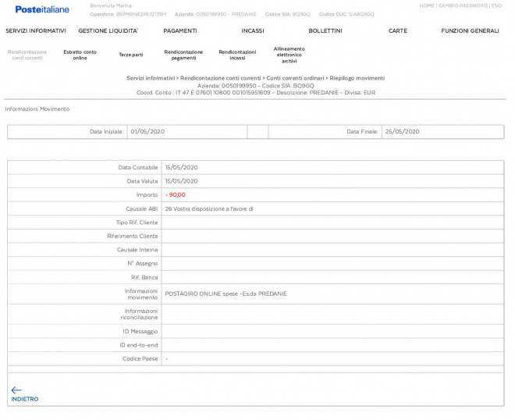The image size is (515, 420).
Task: Click the Data Iniziale date field
Action: [186, 132]
